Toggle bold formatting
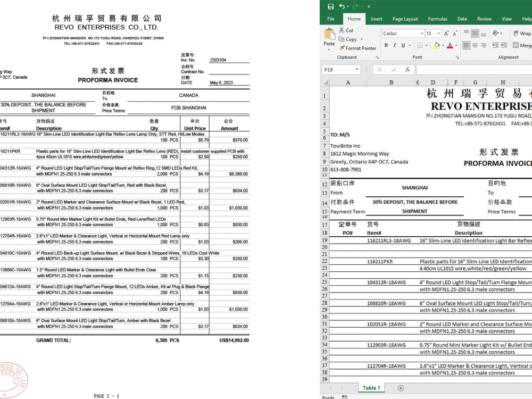532x399 pixels. click(386, 45)
